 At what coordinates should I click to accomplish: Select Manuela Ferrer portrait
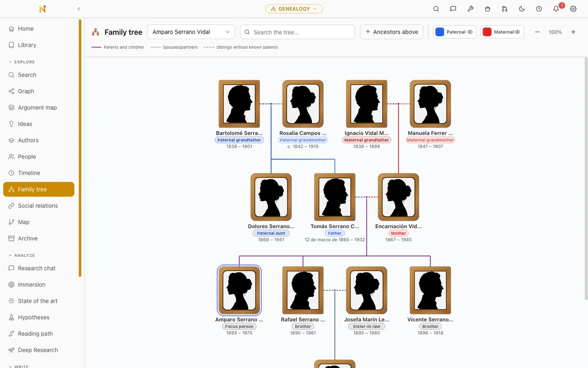[430, 104]
